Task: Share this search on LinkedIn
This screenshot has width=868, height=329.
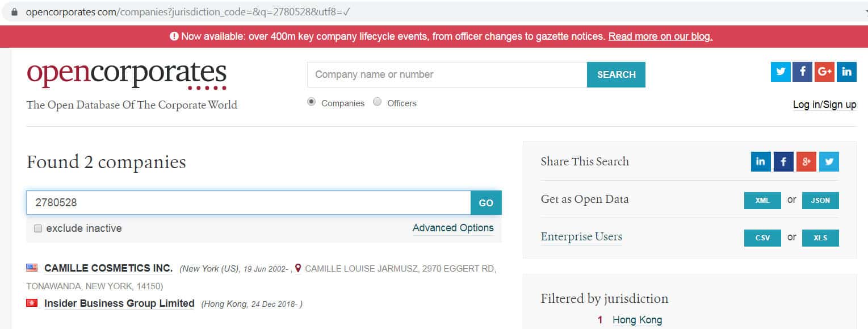Action: (x=761, y=162)
